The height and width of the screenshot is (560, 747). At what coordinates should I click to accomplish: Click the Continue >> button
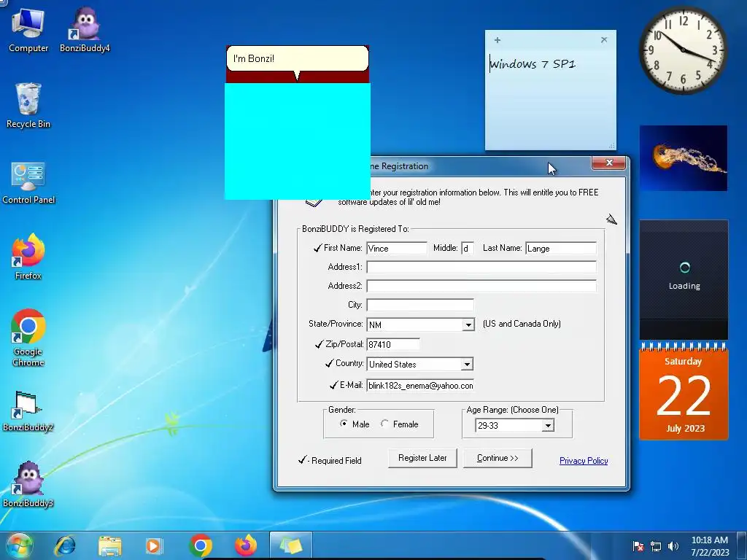click(498, 458)
